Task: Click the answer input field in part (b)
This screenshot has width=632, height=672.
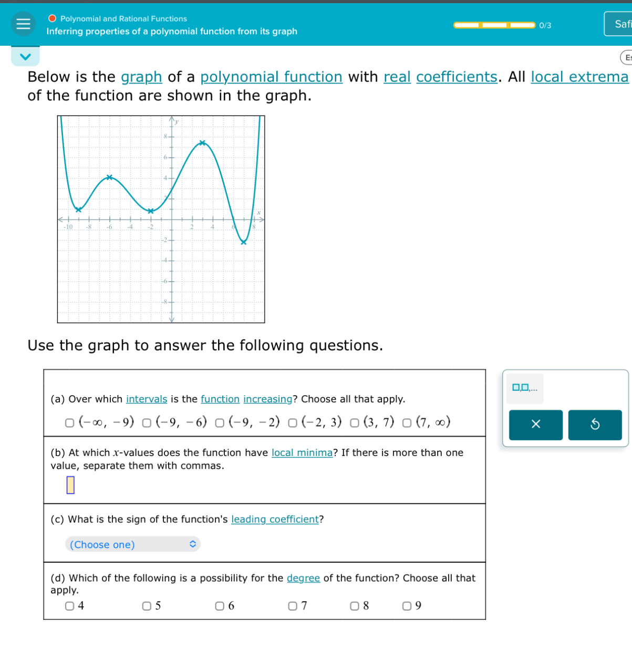Action: [x=69, y=485]
